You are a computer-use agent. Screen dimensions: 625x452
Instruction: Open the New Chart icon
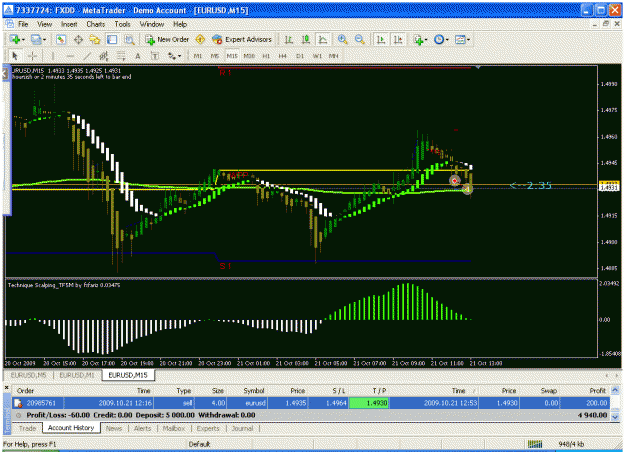coord(16,39)
